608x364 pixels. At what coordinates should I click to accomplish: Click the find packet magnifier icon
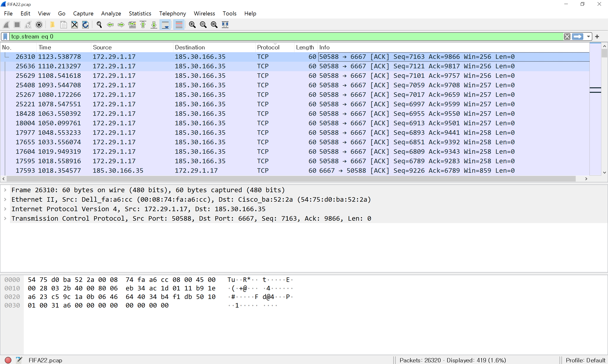coord(99,25)
